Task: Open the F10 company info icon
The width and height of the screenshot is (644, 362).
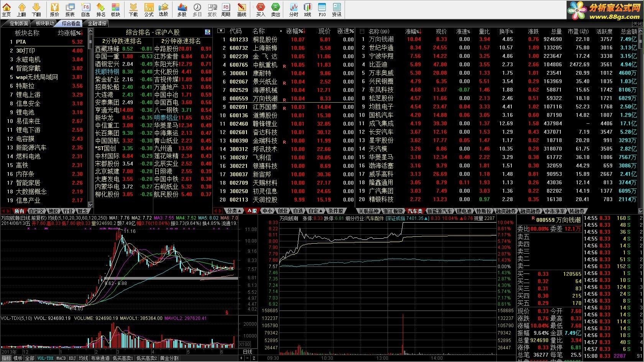Action: point(322,10)
